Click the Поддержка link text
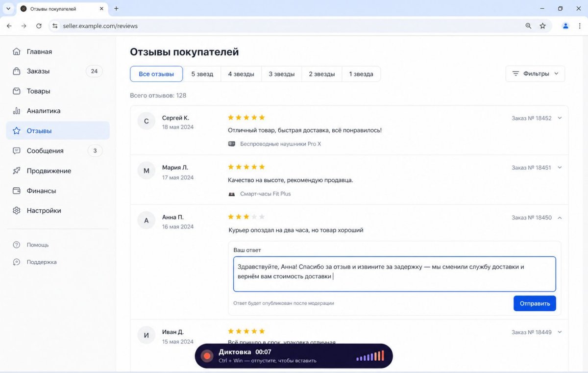Screen dimensions: 588x373 tap(42, 262)
